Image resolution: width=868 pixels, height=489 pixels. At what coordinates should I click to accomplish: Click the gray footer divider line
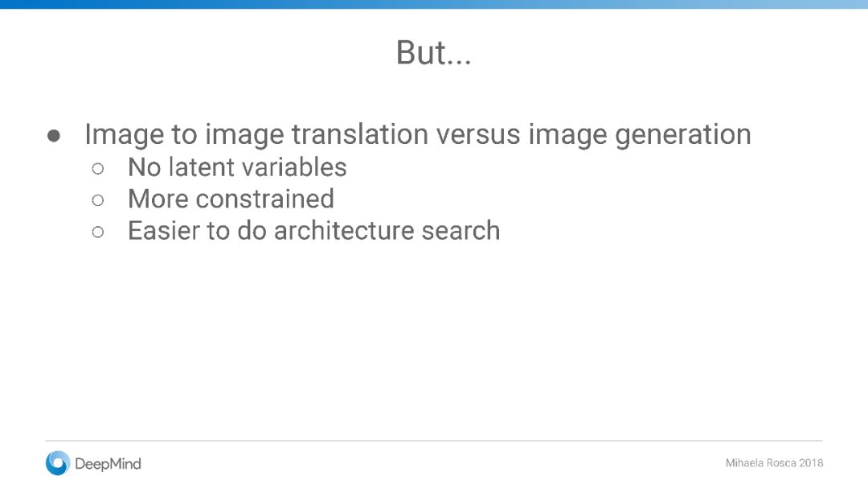[434, 441]
